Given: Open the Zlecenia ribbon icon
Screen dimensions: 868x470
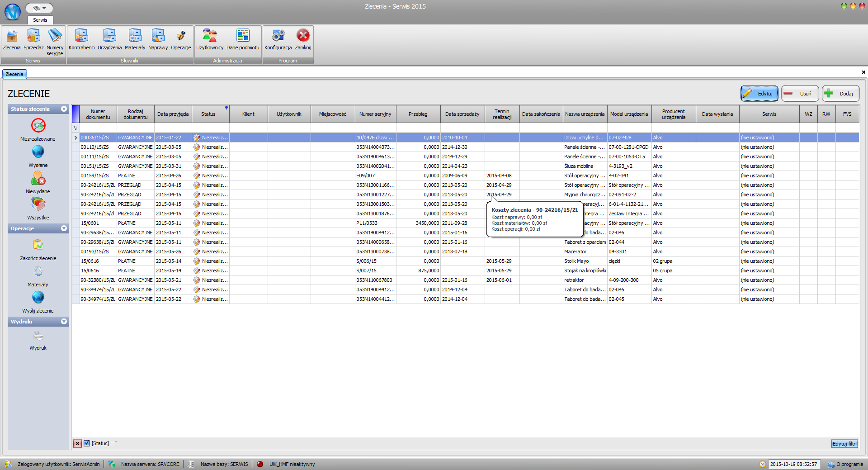Looking at the screenshot, I should coord(12,36).
